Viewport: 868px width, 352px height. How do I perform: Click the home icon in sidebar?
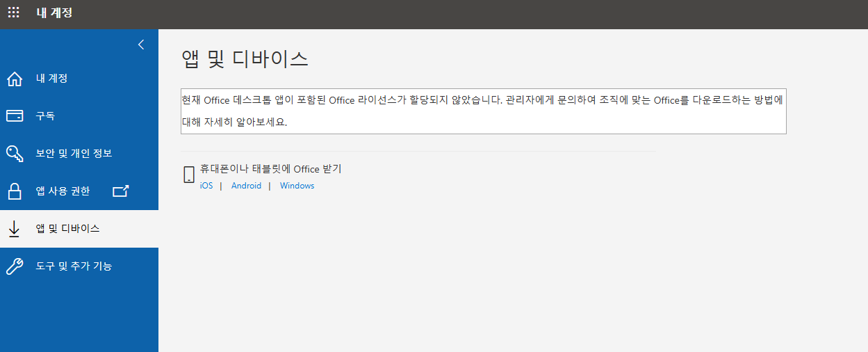[x=14, y=79]
